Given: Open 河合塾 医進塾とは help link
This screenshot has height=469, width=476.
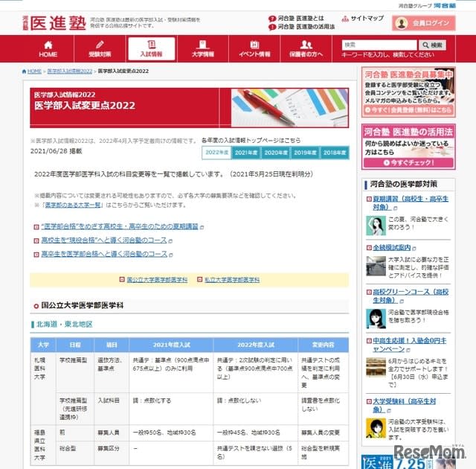Looking at the screenshot, I should point(297,19).
